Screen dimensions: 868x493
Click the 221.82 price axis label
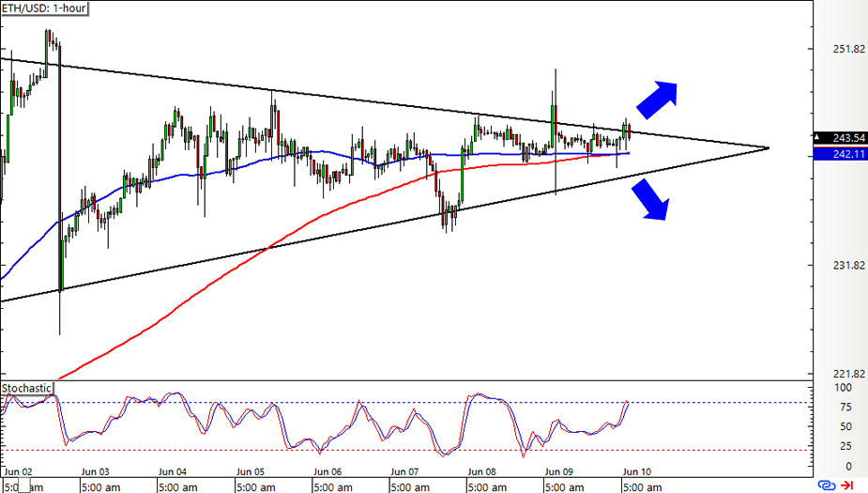849,374
